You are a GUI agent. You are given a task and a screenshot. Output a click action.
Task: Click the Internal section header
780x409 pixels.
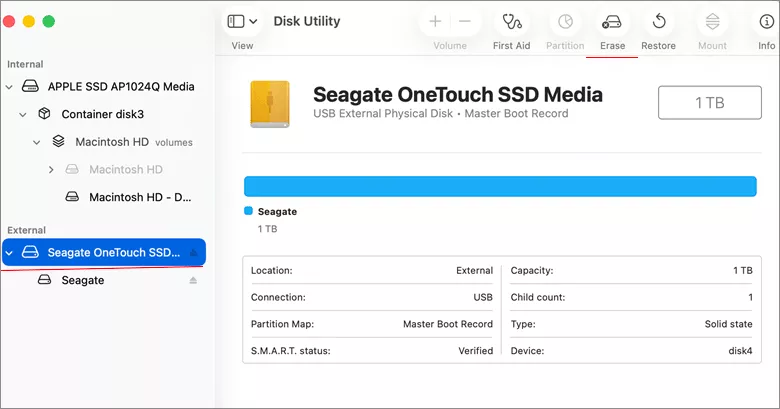(x=25, y=64)
